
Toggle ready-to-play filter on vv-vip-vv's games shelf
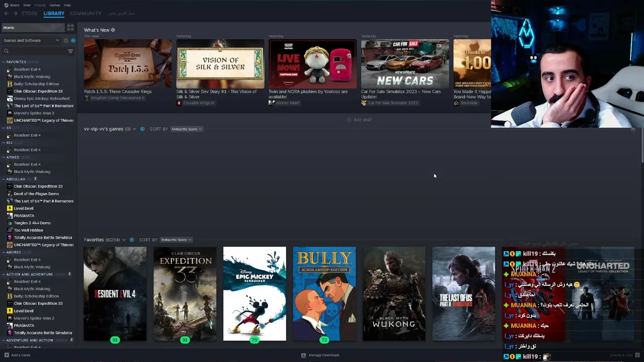(x=142, y=129)
